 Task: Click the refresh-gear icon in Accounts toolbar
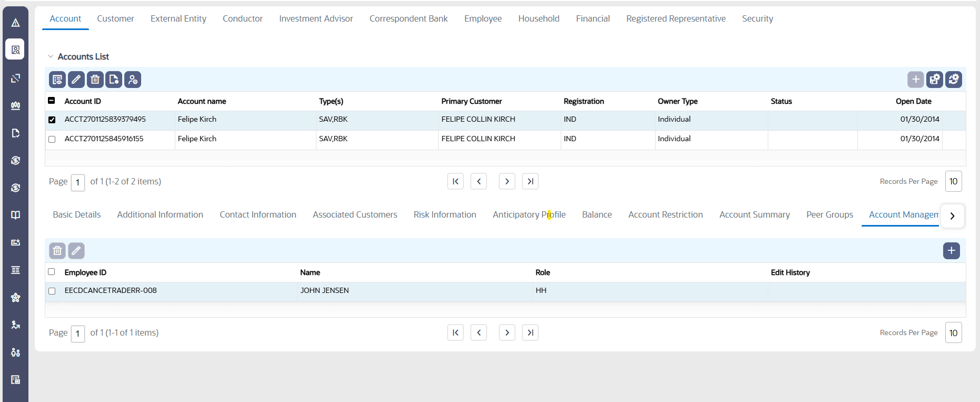954,80
